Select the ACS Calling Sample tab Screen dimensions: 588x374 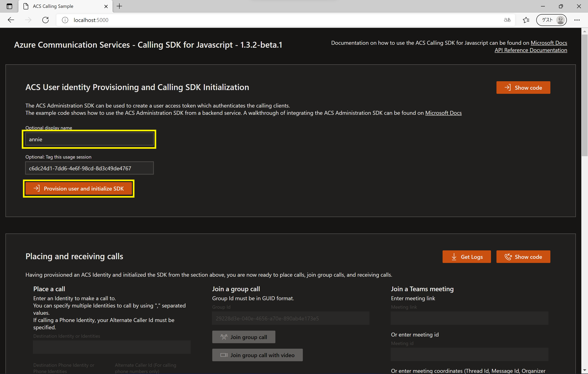tap(53, 6)
